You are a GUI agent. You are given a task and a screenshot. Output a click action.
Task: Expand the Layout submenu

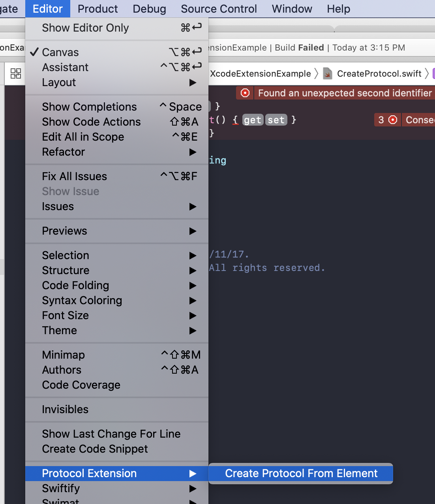pos(117,83)
